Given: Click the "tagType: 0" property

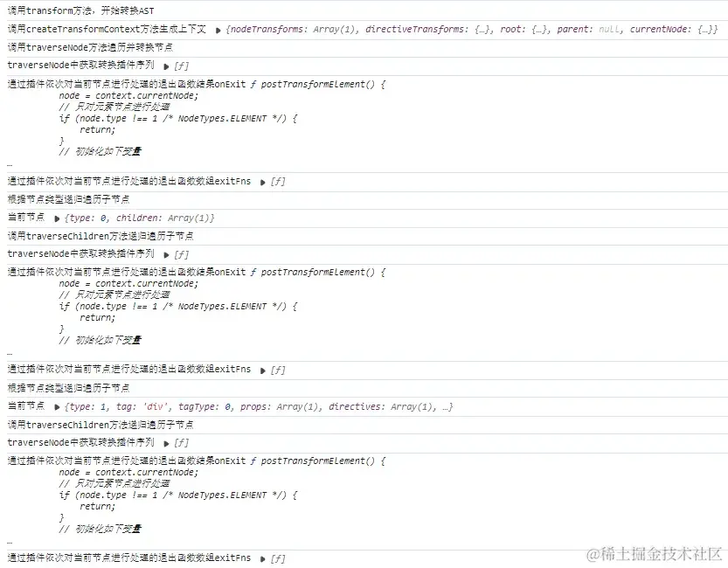Looking at the screenshot, I should pos(205,406).
